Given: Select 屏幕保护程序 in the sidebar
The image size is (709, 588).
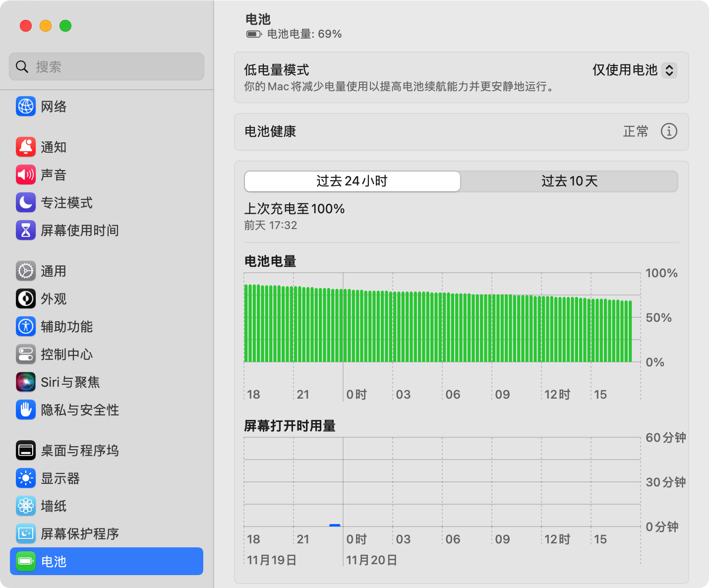Looking at the screenshot, I should tap(79, 534).
